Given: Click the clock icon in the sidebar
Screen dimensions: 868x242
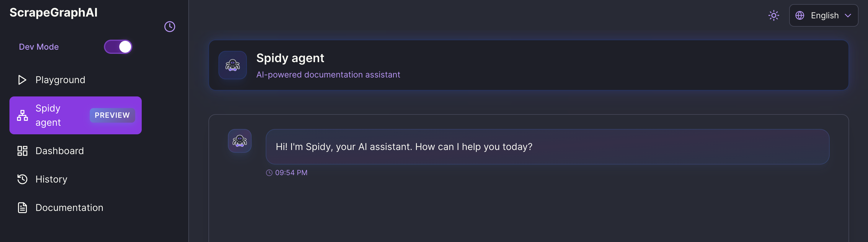Looking at the screenshot, I should pyautogui.click(x=169, y=27).
